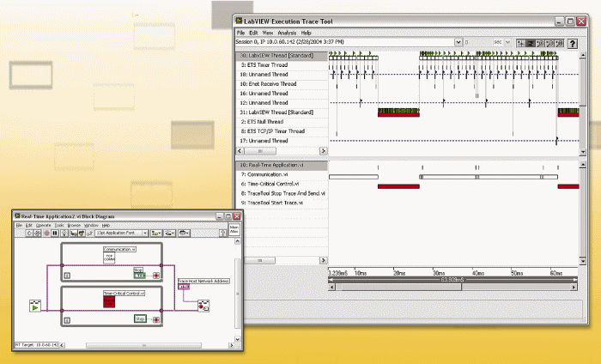The image size is (601, 364).
Task: Click the Stop boolean terminal in upper loop
Action: (x=139, y=275)
